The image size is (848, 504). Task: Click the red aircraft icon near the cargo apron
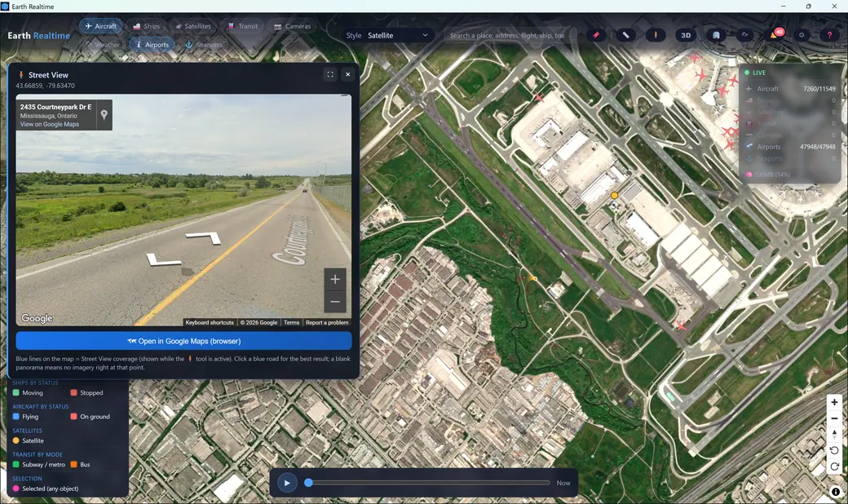[x=539, y=97]
